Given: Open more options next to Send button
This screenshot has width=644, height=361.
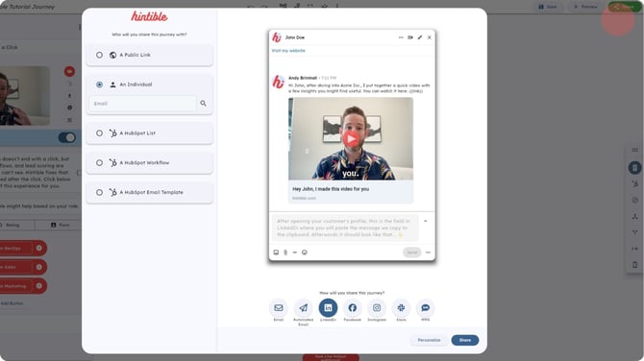Looking at the screenshot, I should pyautogui.click(x=428, y=253).
